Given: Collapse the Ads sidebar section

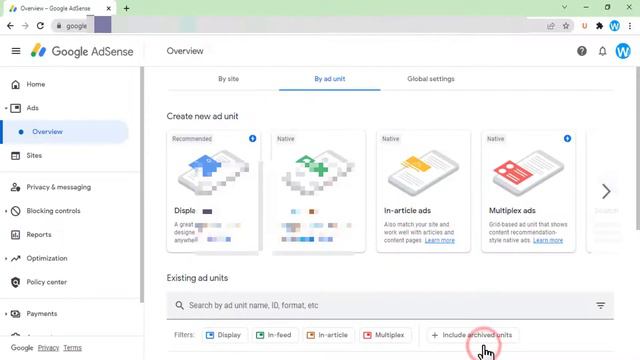Looking at the screenshot, I should coord(6,108).
